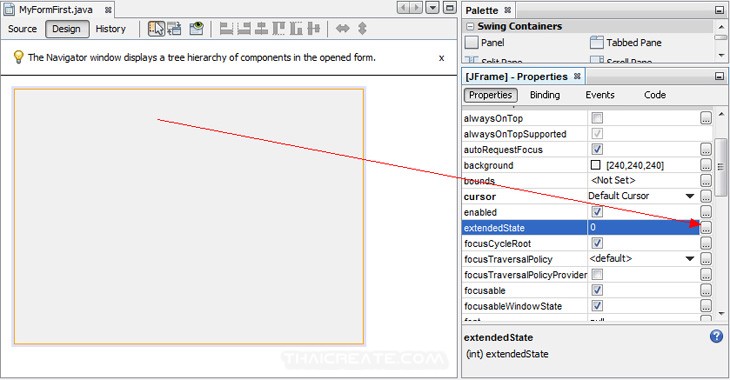
Task: Click the extendedState value field
Action: [x=643, y=227]
